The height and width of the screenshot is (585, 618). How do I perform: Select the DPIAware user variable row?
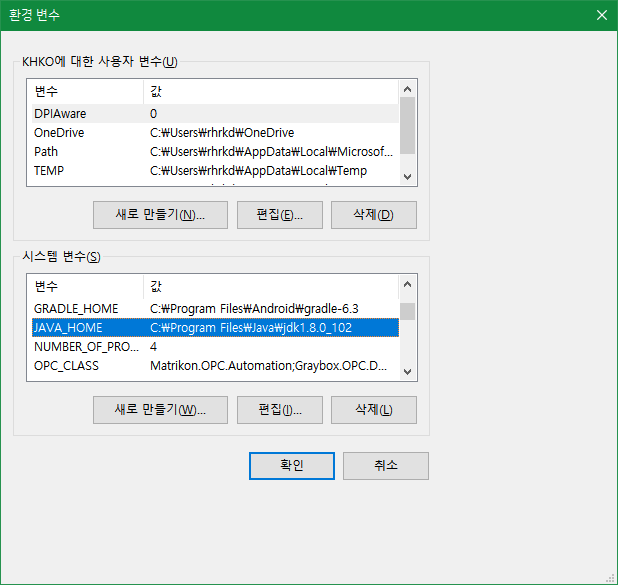pos(215,114)
